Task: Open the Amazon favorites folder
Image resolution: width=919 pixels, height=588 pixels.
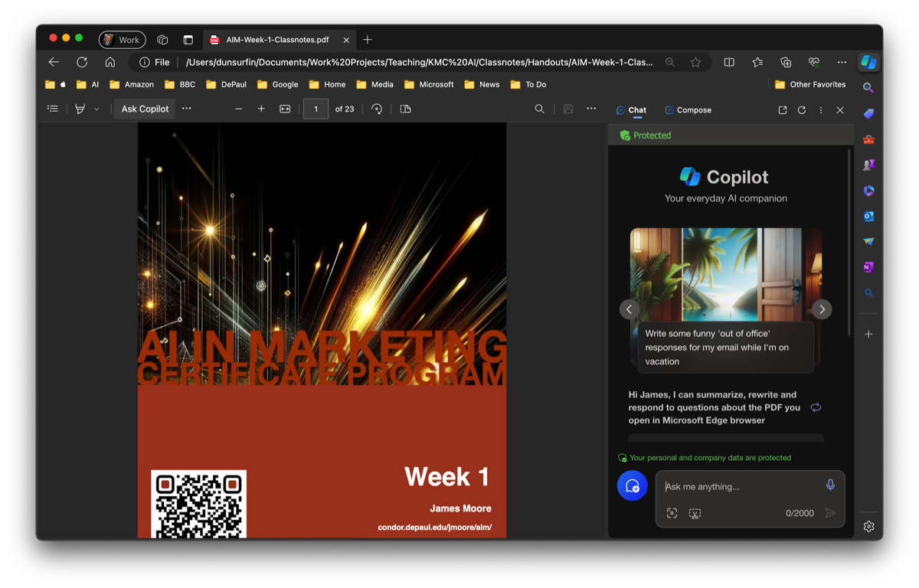Action: tap(132, 84)
